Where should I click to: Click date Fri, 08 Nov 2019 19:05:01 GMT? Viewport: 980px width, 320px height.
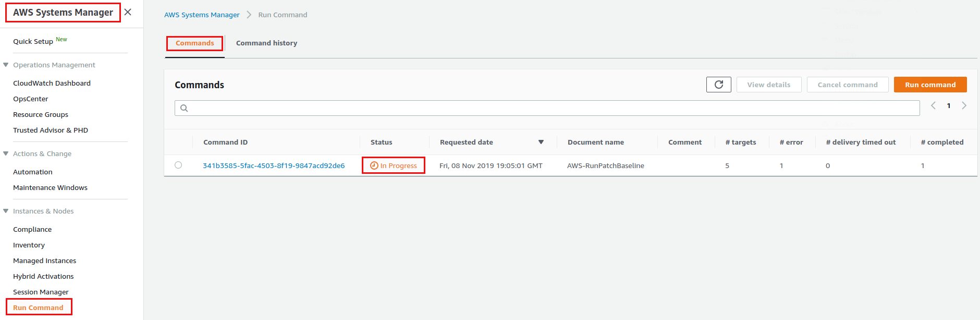(491, 165)
